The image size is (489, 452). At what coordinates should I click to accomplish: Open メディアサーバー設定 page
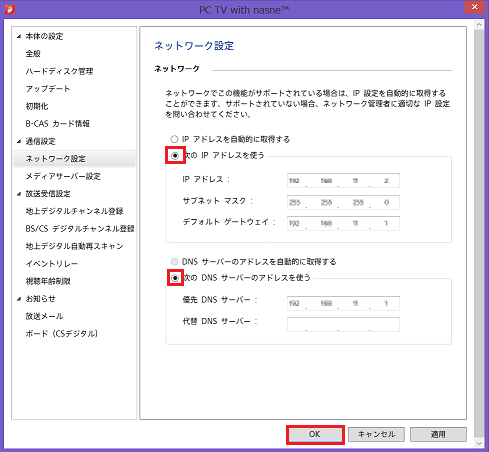coord(63,176)
